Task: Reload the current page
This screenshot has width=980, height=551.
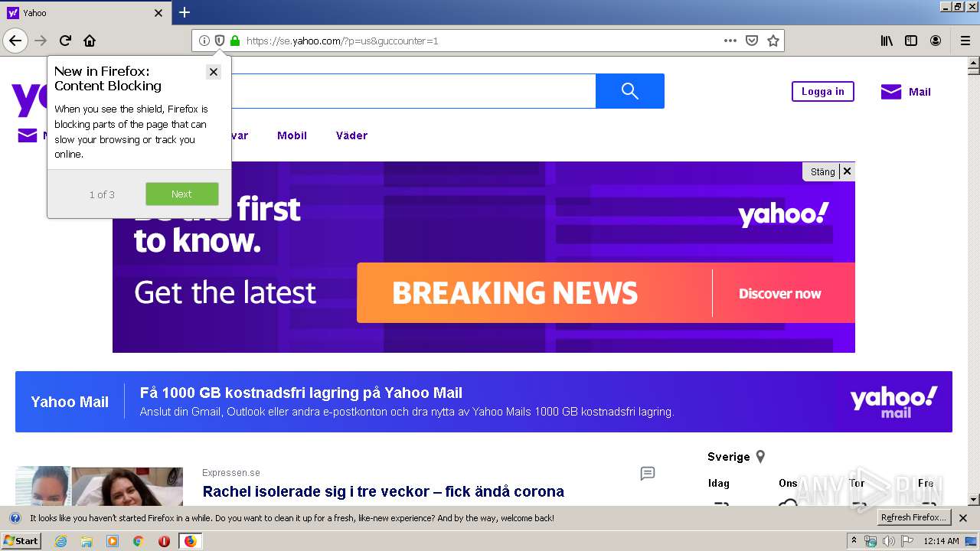Action: (x=66, y=41)
